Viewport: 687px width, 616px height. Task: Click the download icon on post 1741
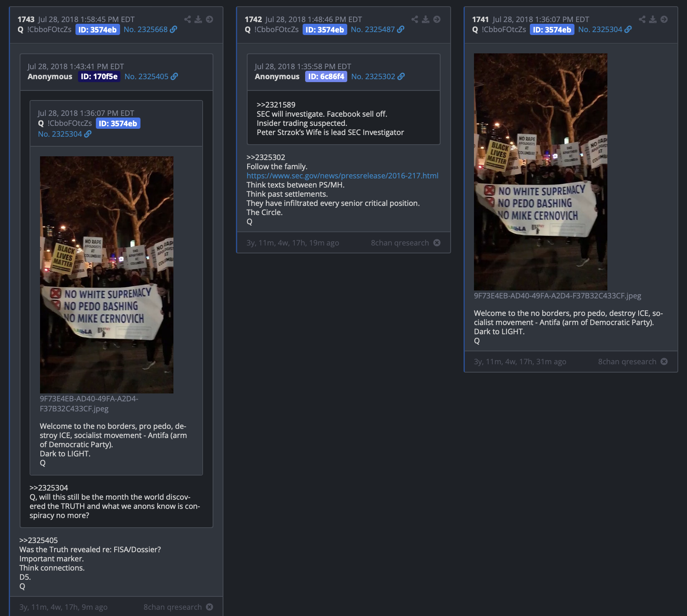[x=653, y=19]
